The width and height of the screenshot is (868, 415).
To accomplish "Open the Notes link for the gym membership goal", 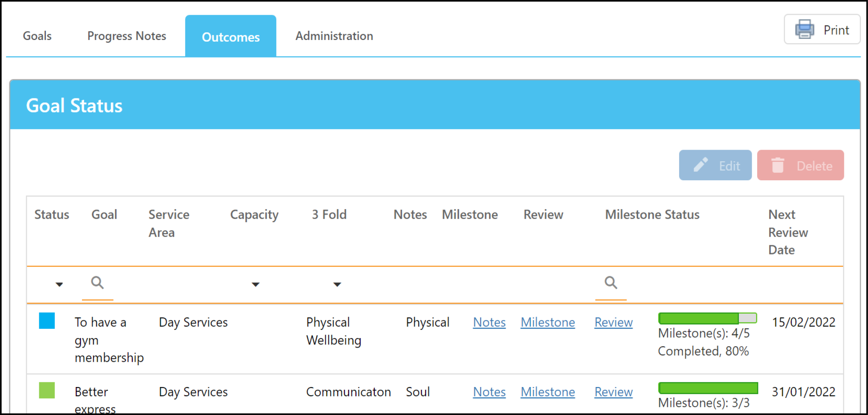I will coord(489,322).
